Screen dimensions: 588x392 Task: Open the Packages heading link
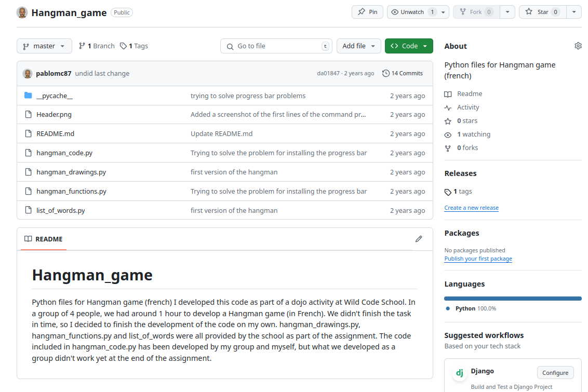click(462, 233)
